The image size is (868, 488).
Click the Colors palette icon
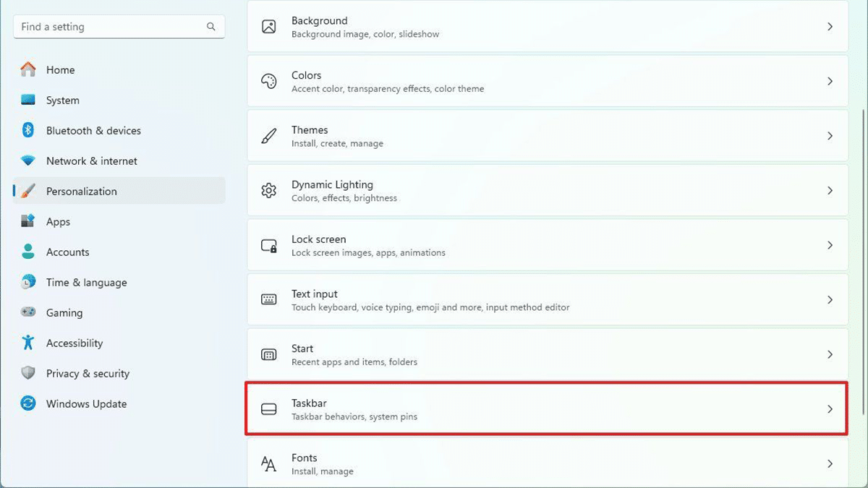tap(269, 81)
